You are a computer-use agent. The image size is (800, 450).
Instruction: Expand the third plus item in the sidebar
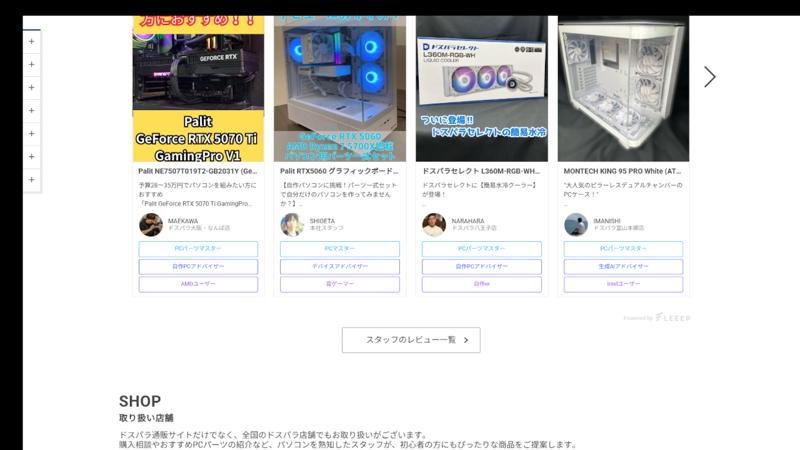coord(32,87)
